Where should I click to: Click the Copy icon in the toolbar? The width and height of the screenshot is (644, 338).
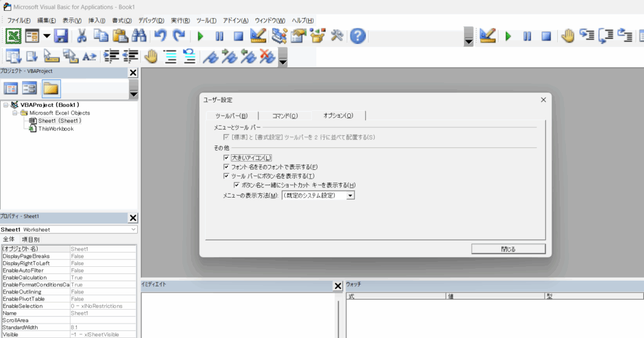coord(101,36)
